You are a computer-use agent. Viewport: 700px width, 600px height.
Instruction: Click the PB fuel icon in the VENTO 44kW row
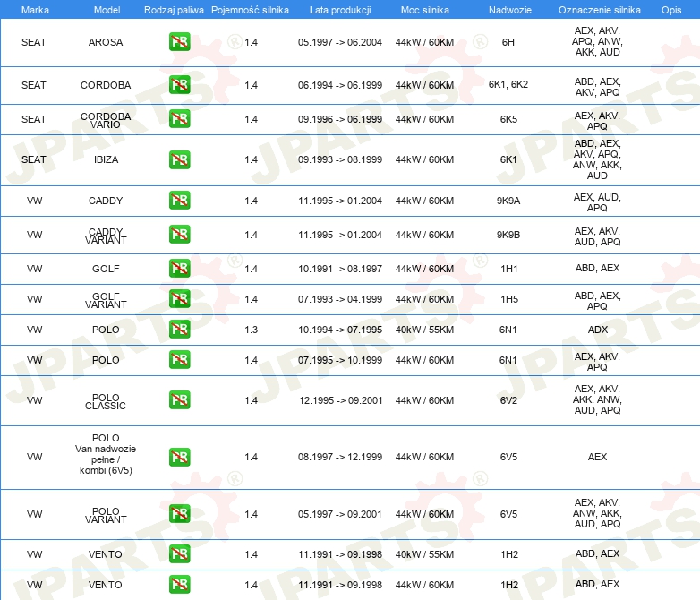click(x=179, y=585)
